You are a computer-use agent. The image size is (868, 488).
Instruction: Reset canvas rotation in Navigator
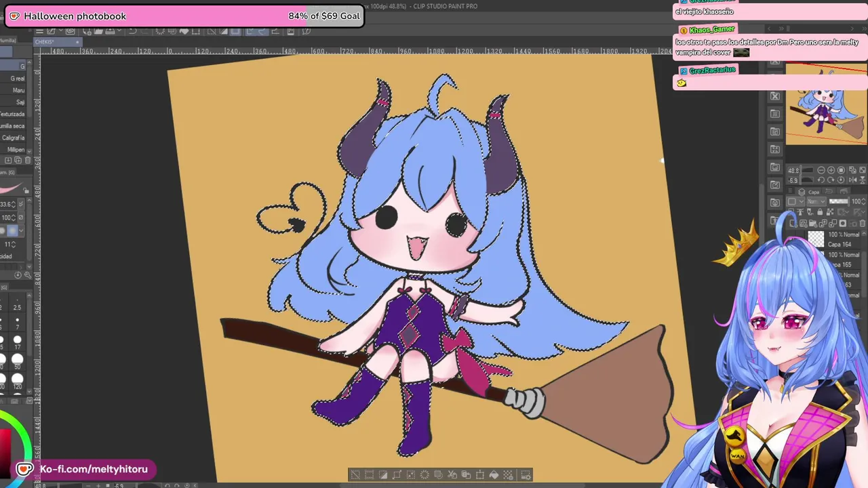(841, 180)
